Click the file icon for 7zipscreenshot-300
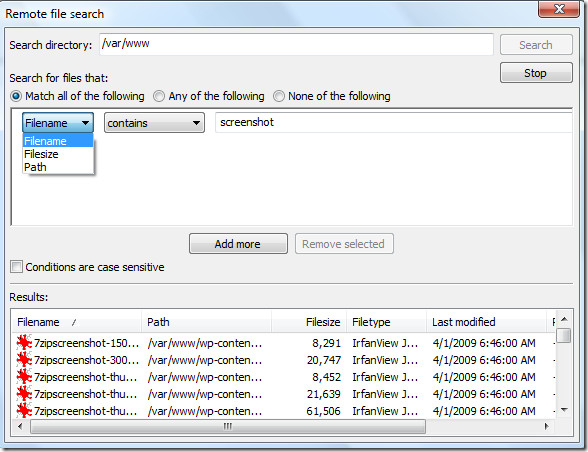588x452 pixels. pos(24,360)
